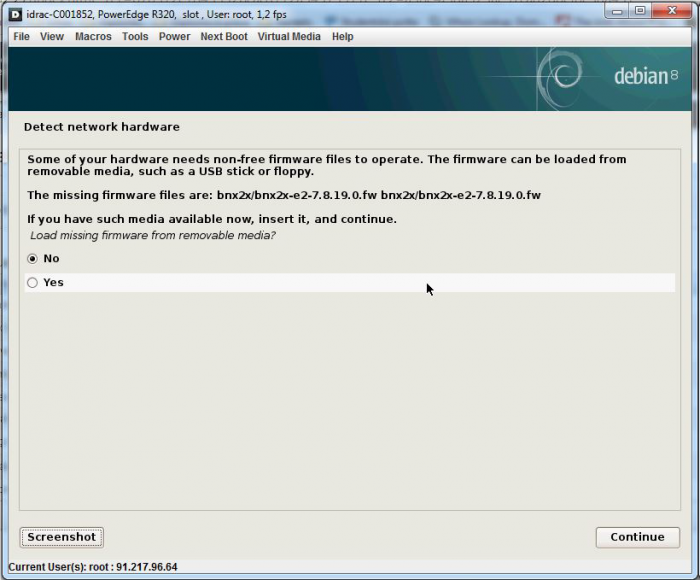This screenshot has width=700, height=580.
Task: Open the Next Boot menu
Action: click(x=224, y=37)
